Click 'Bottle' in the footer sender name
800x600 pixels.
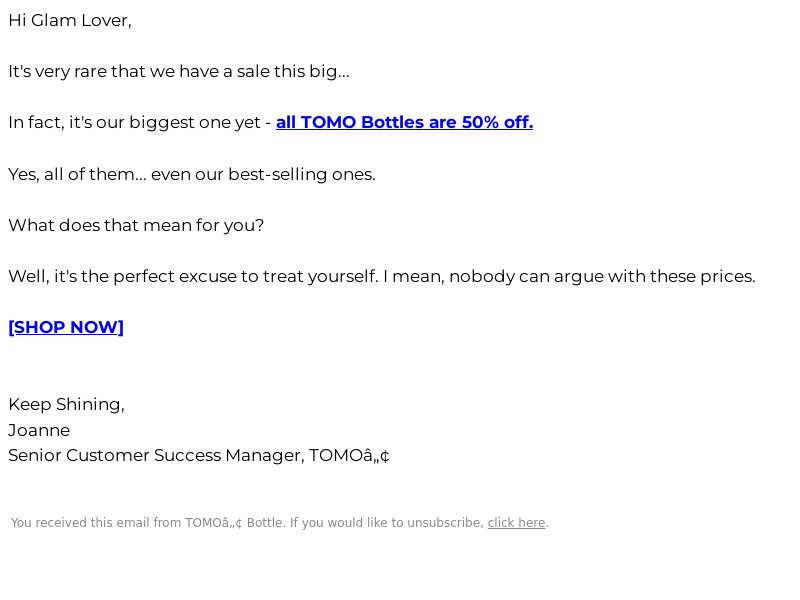point(265,523)
